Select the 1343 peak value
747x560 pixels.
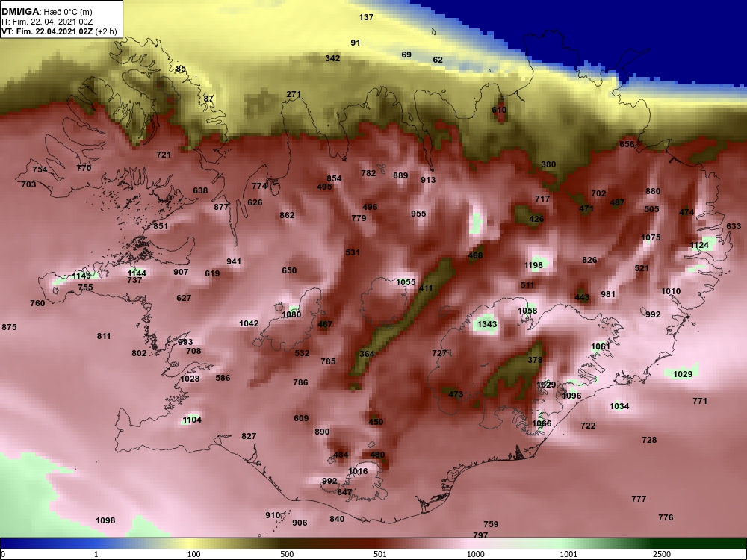pyautogui.click(x=487, y=324)
